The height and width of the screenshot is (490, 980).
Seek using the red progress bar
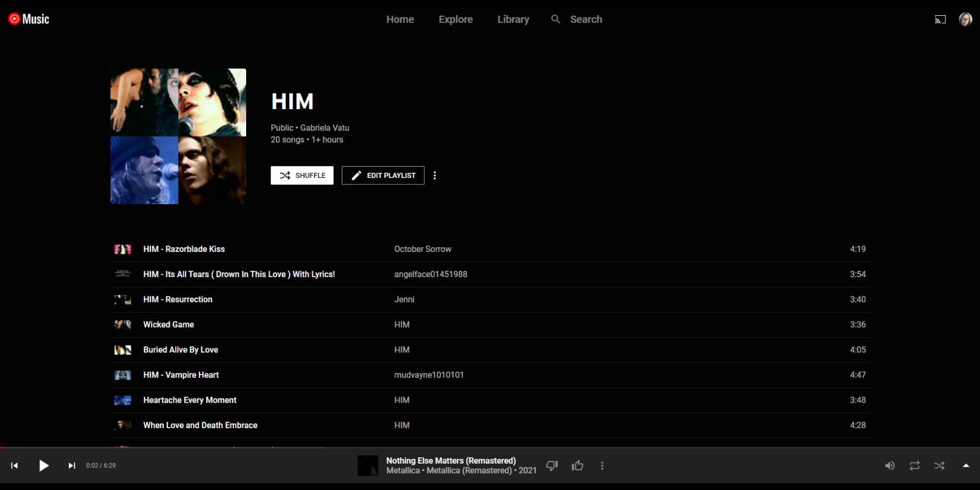click(x=490, y=447)
